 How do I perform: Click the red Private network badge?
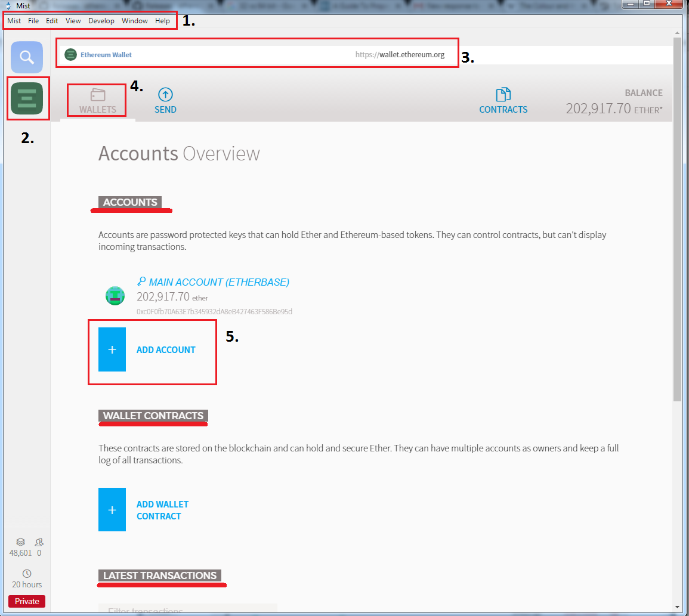click(27, 601)
